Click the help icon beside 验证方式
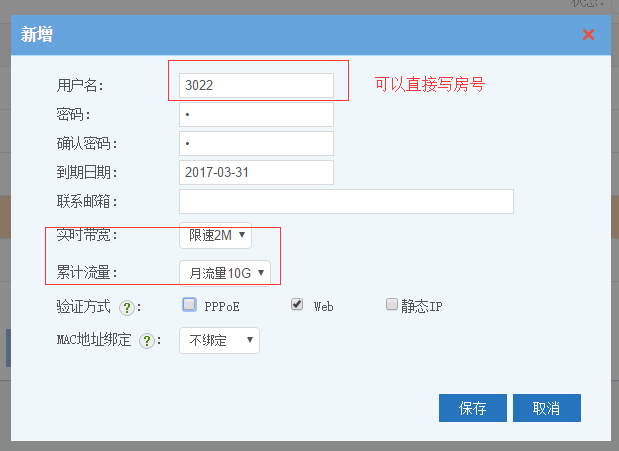619x451 pixels. pyautogui.click(x=127, y=307)
